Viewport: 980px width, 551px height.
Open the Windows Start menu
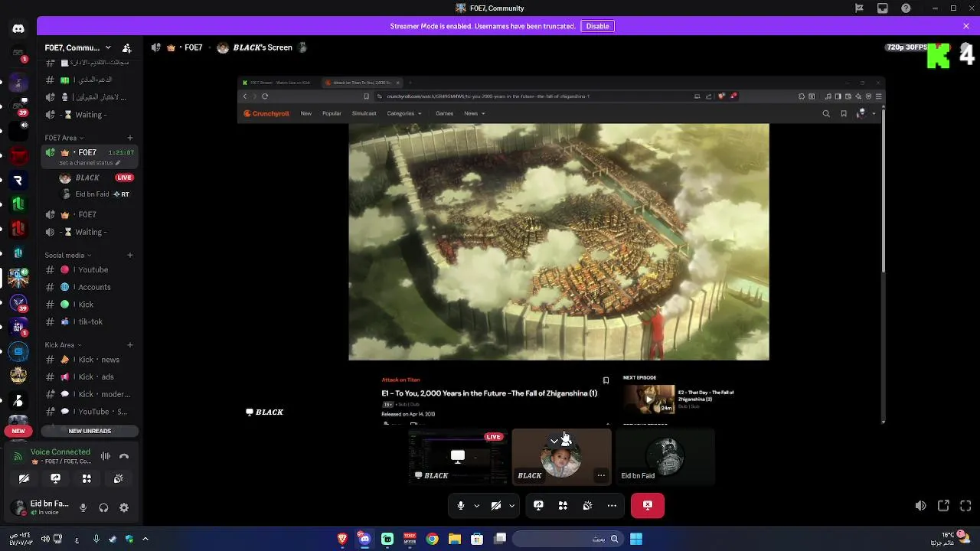(x=635, y=539)
